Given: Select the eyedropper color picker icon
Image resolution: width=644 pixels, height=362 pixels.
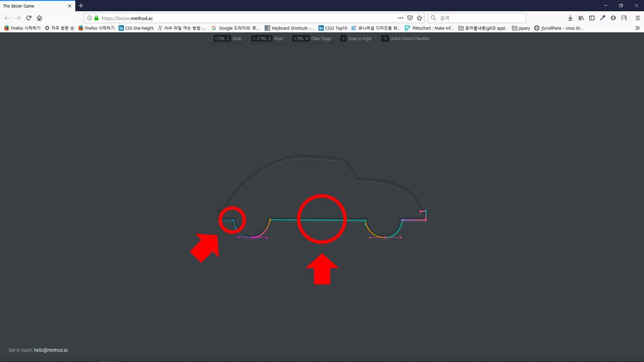Looking at the screenshot, I should 603,18.
